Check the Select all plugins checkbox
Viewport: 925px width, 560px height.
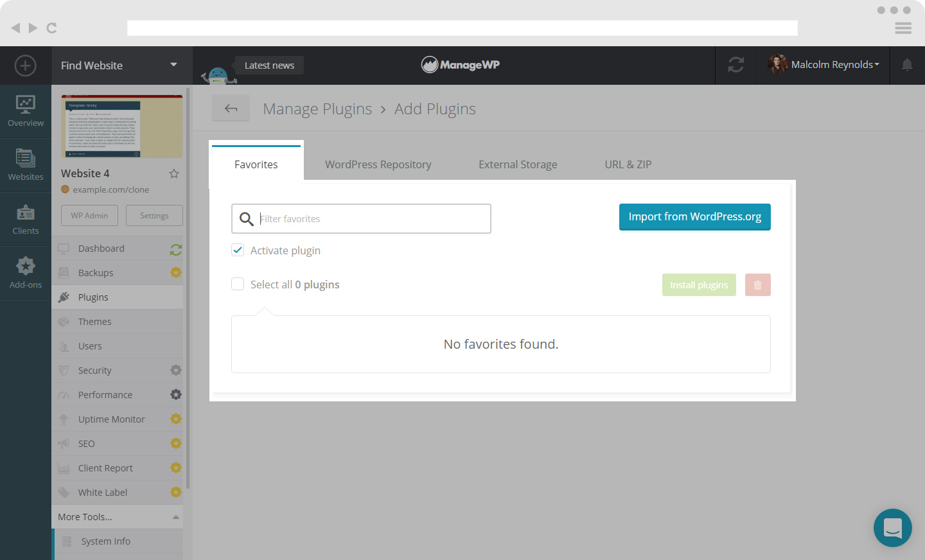click(x=238, y=284)
